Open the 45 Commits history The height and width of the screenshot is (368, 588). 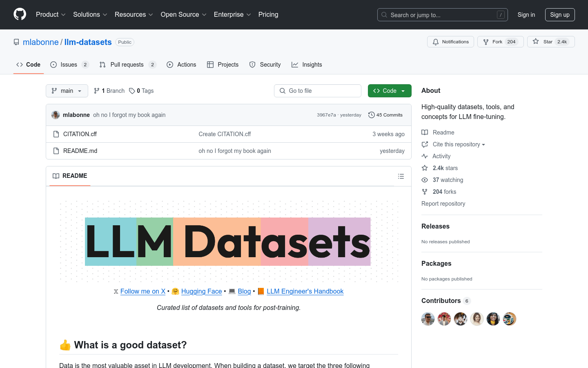[385, 115]
